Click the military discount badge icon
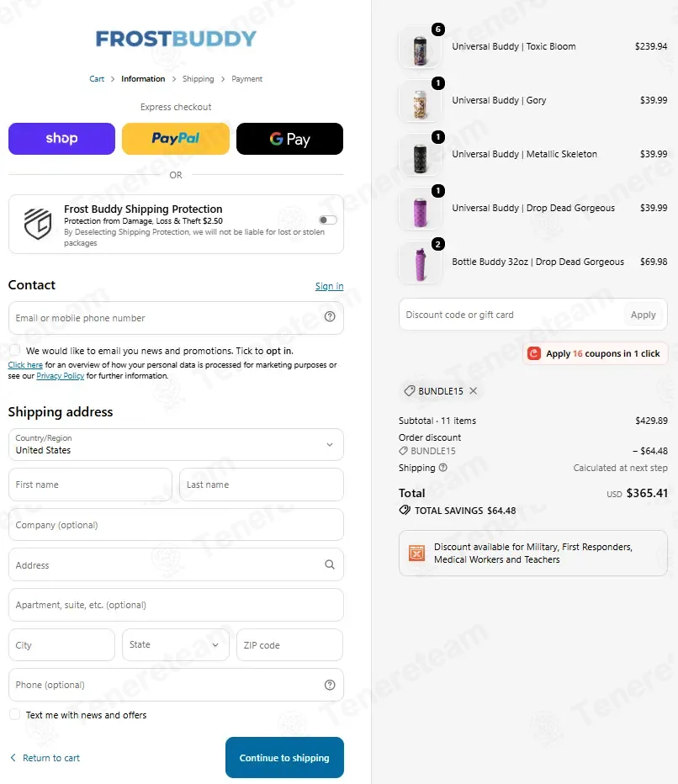Viewport: 678px width, 784px height. pyautogui.click(x=416, y=553)
